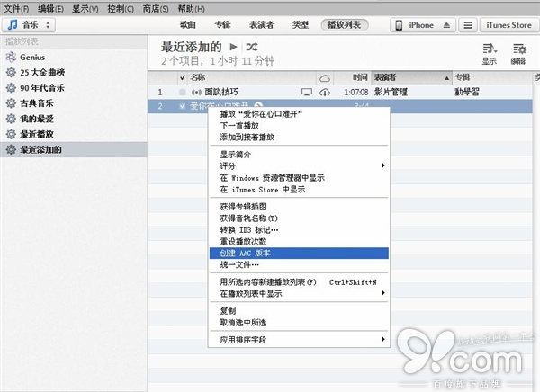540x392 pixels.
Task: Choose 转换 ID3 标记 menu item
Action: coord(300,230)
